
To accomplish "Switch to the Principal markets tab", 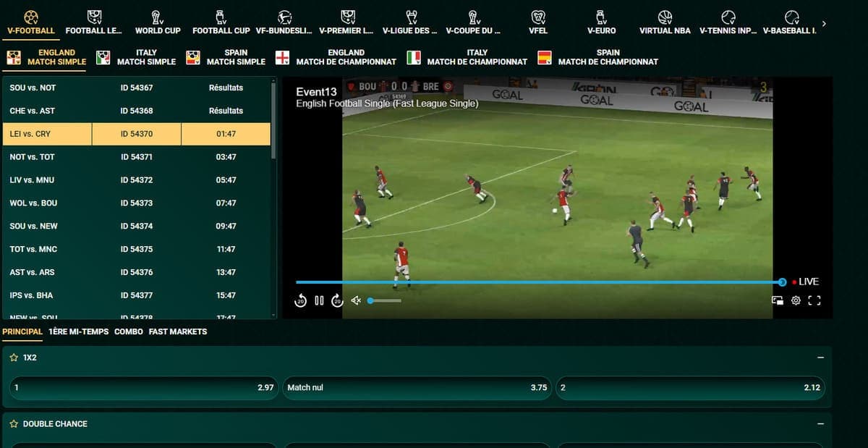I will point(22,331).
